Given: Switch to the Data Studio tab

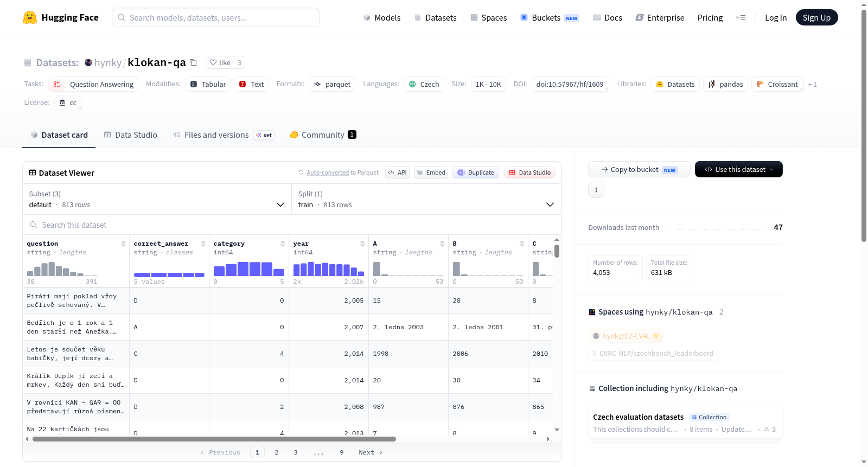Looking at the screenshot, I should [131, 135].
